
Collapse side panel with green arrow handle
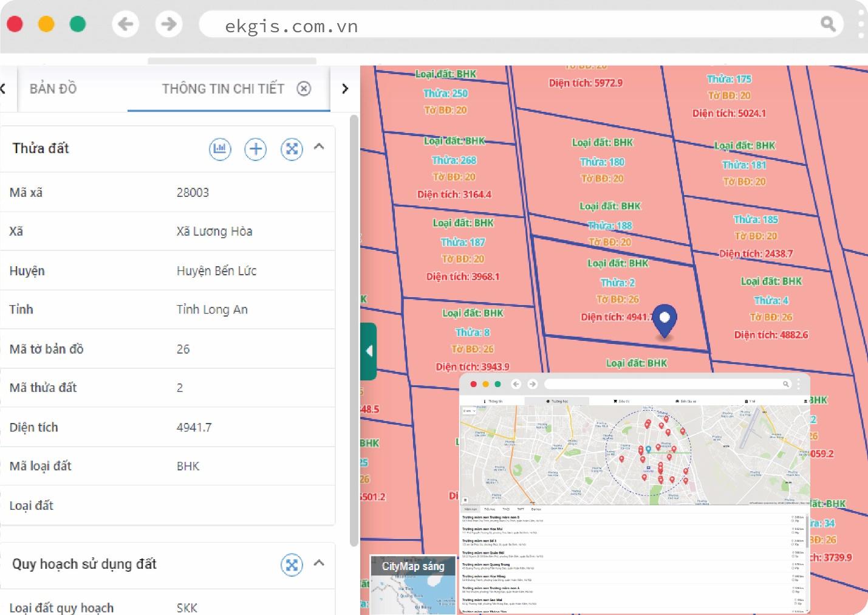point(369,351)
